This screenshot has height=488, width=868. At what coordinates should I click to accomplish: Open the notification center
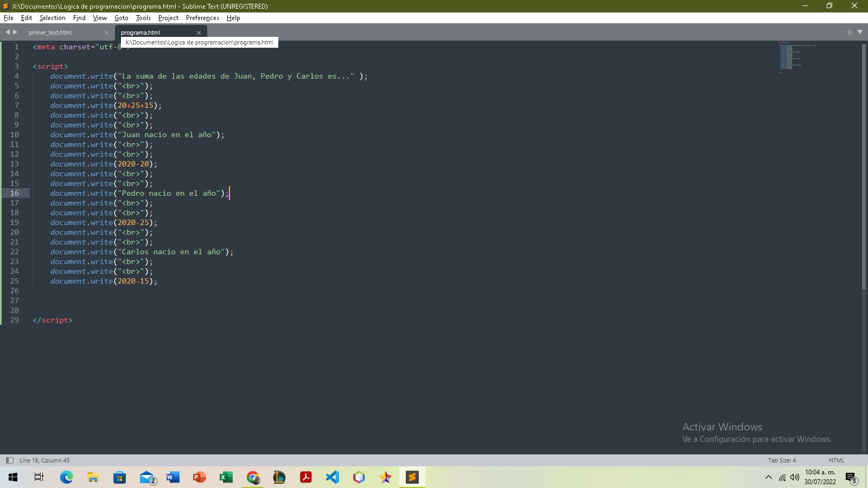[x=851, y=478]
